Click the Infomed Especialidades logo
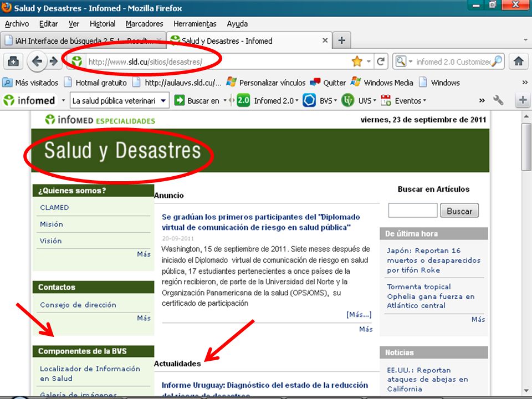The height and width of the screenshot is (399, 532). coord(100,120)
